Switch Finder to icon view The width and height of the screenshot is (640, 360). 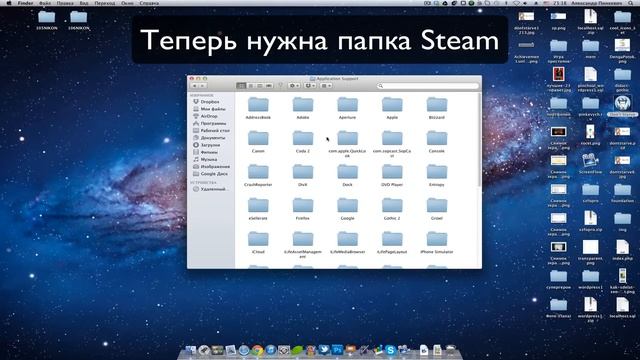pos(241,86)
